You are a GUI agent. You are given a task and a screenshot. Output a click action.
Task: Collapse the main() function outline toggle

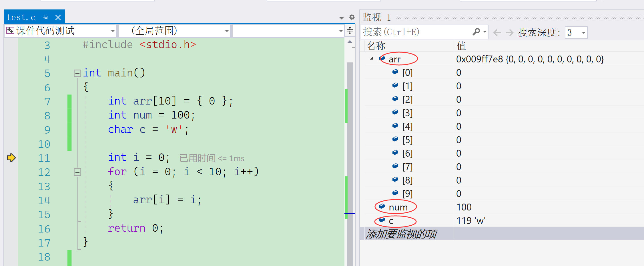tap(77, 73)
